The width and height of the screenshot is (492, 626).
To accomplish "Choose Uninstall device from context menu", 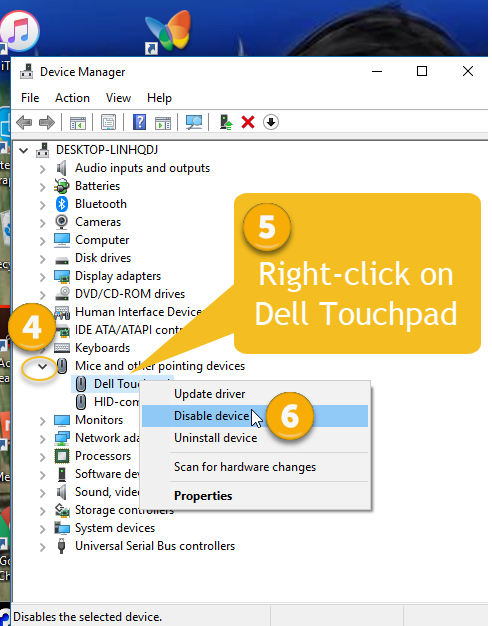I will coord(255,438).
